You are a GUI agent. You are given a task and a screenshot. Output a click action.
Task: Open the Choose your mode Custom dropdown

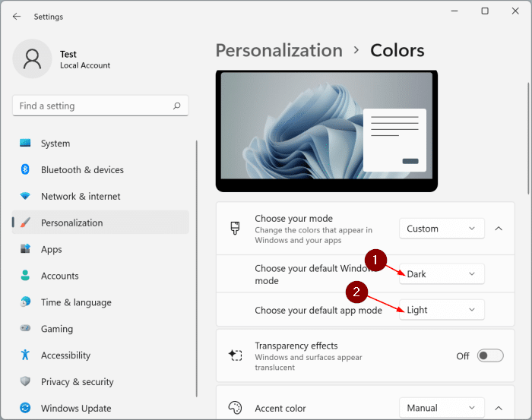[442, 229]
